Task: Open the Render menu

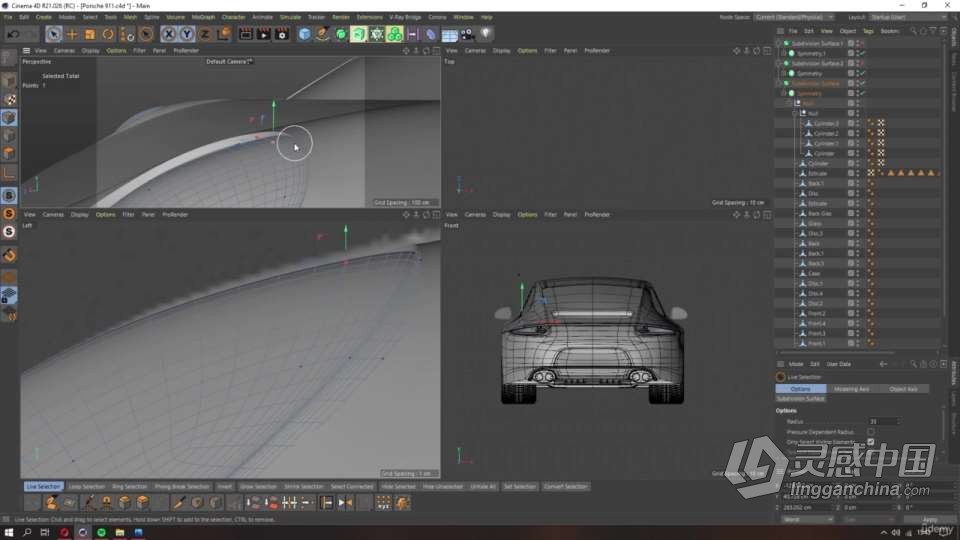Action: click(340, 17)
